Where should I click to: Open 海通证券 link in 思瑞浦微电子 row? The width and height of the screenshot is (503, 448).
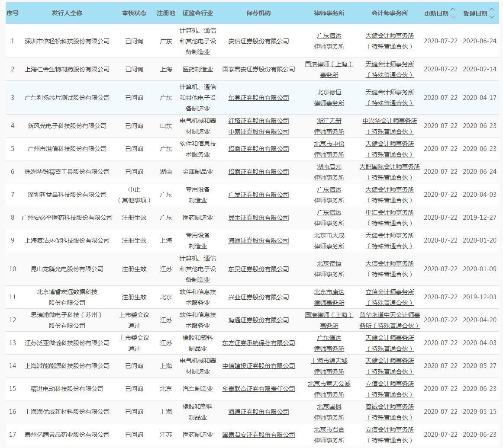258,320
